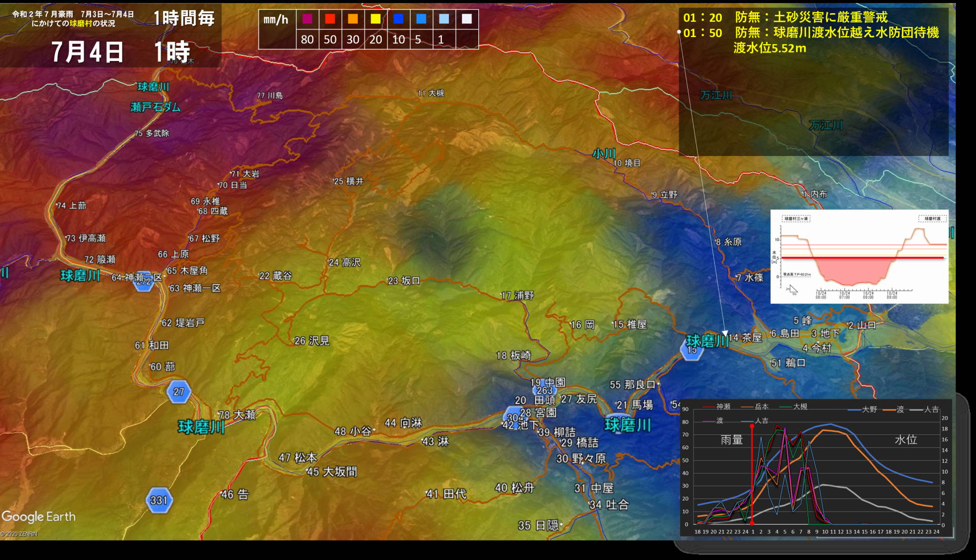Click the route 27 hexagon shield
Screen dimensions: 976x560
point(178,391)
